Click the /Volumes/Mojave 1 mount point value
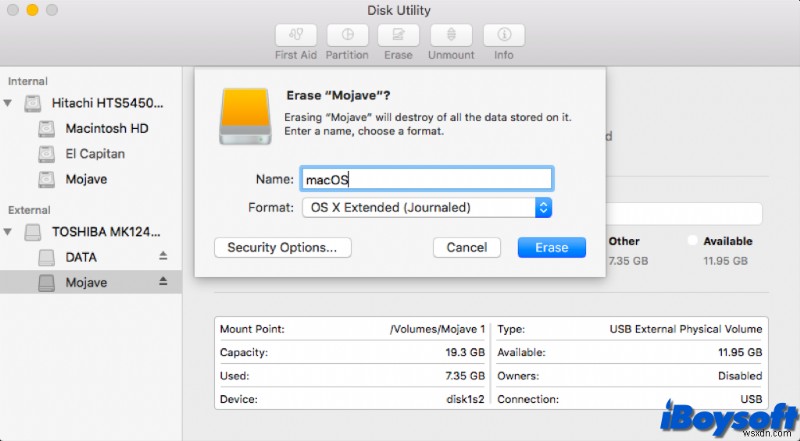 [x=437, y=329]
